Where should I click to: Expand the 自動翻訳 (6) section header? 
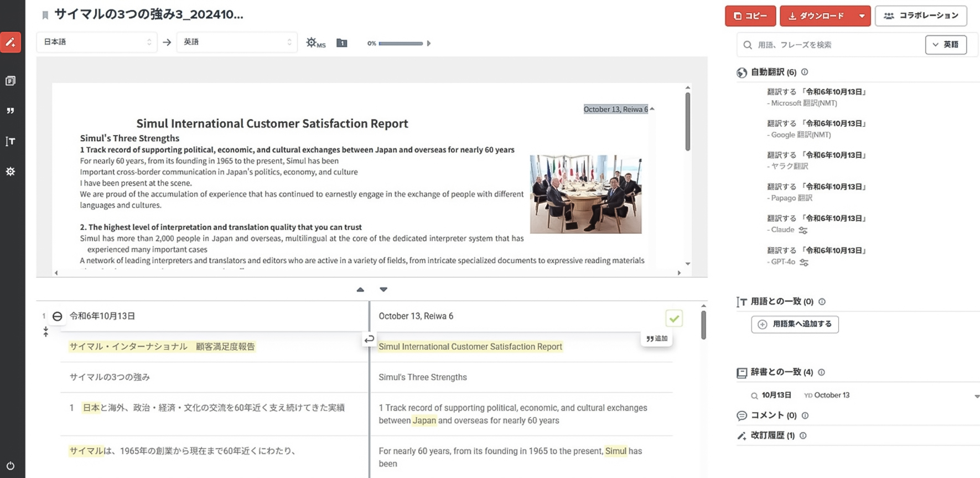(x=773, y=72)
